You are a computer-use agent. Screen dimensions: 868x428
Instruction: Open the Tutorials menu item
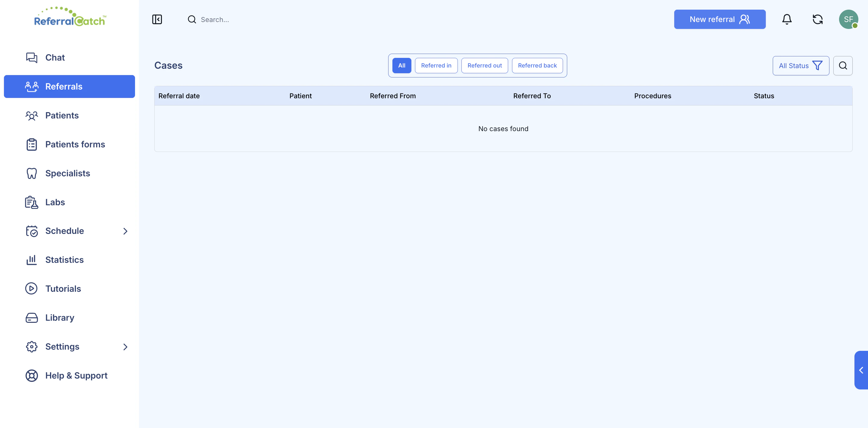pos(69,289)
